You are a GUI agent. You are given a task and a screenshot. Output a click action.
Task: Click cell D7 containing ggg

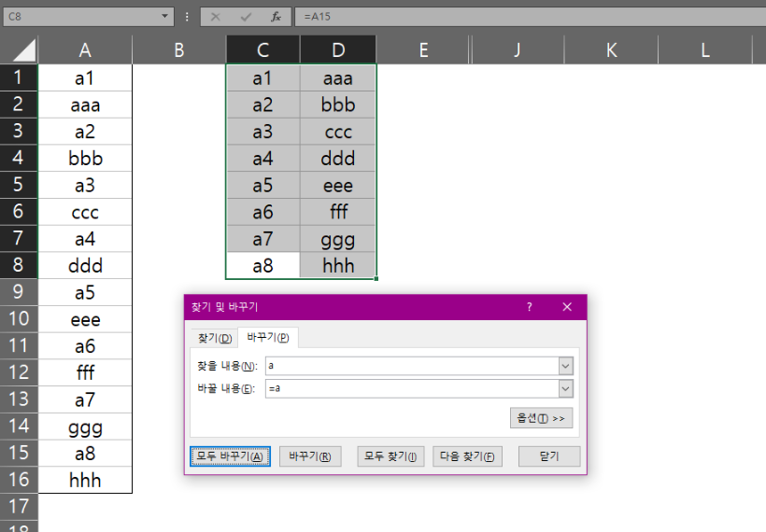pos(338,239)
